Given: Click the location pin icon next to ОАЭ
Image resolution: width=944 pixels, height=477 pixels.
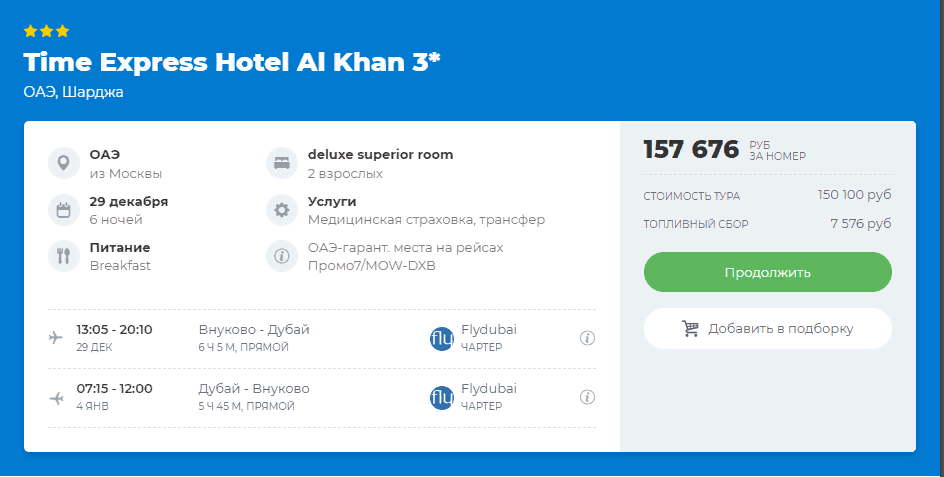Looking at the screenshot, I should (63, 163).
